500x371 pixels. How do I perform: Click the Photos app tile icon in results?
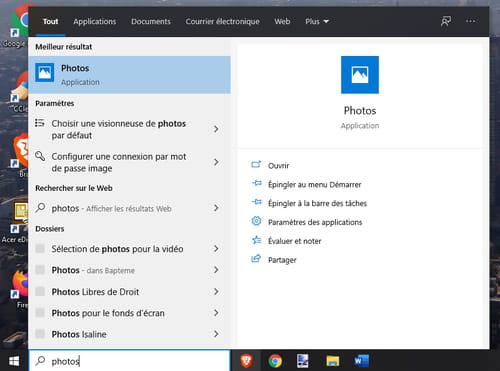click(x=45, y=72)
